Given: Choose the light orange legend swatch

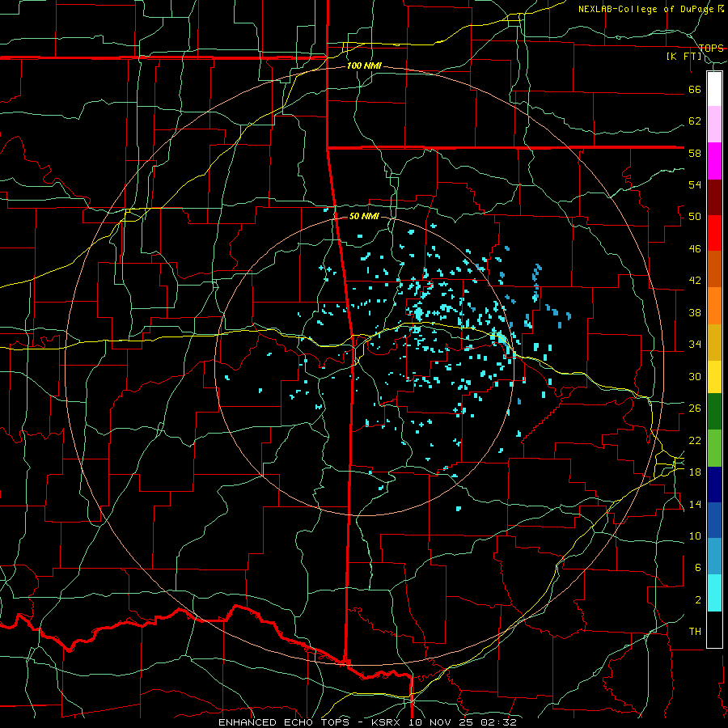Looking at the screenshot, I should [714, 306].
